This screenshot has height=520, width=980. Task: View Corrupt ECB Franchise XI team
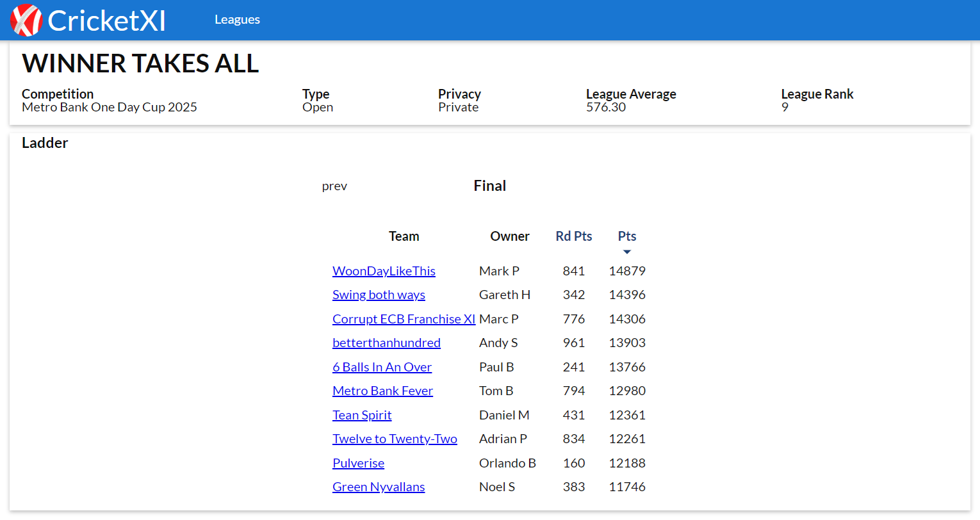point(404,319)
